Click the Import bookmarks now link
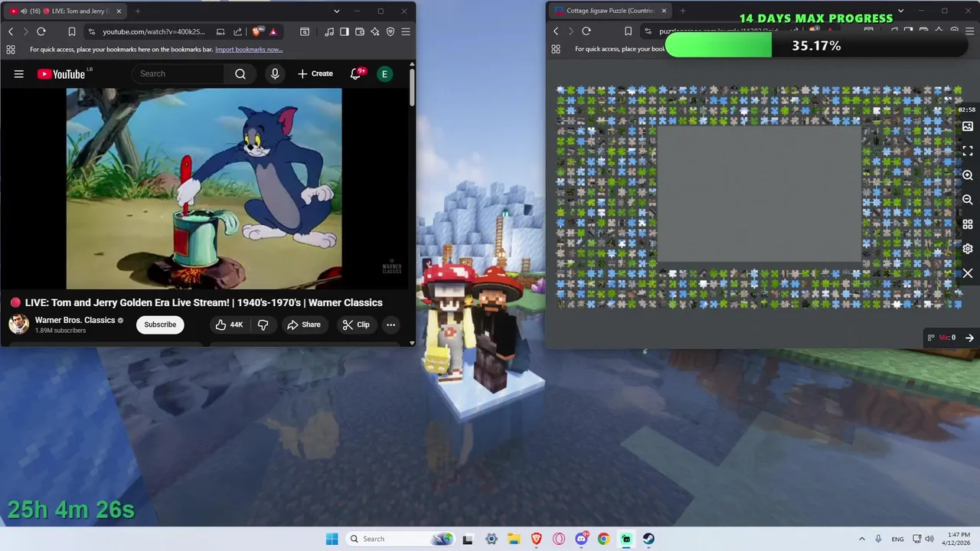The width and height of the screenshot is (980, 551). click(249, 50)
